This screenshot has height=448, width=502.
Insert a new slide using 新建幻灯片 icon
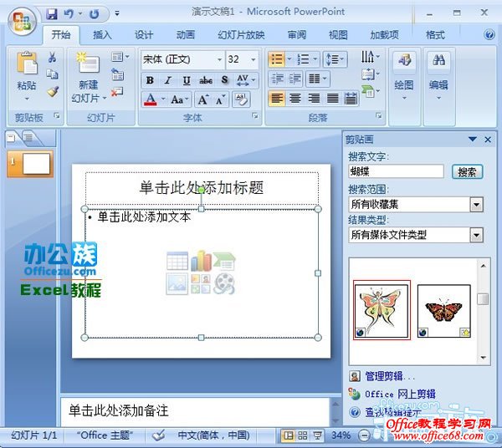[x=88, y=63]
